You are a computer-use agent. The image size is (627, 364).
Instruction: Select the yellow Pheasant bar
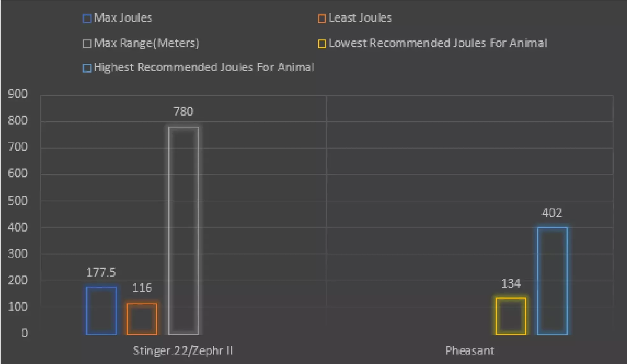511,316
